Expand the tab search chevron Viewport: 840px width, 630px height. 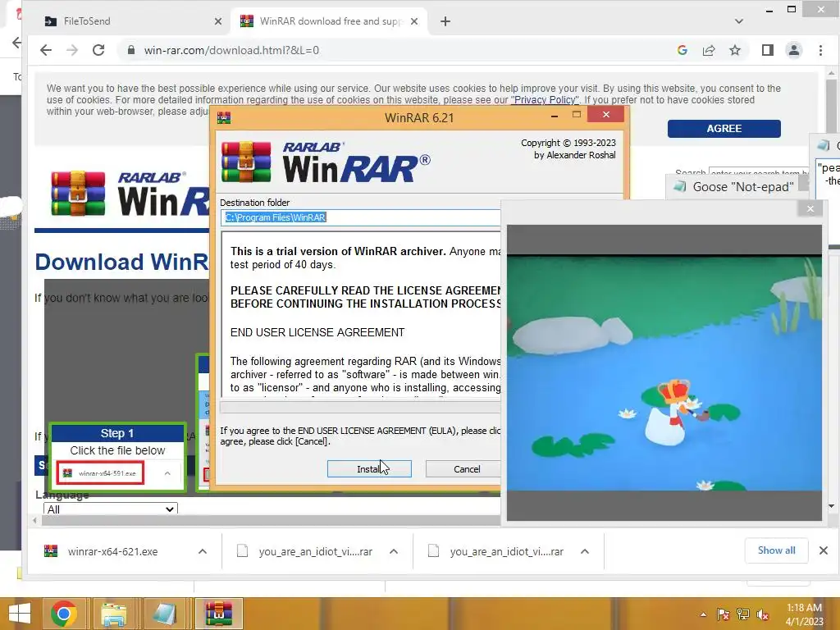coord(739,21)
